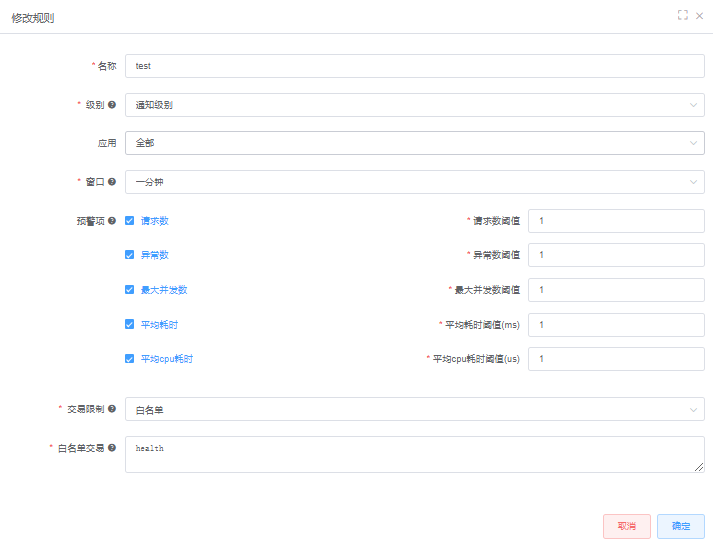The image size is (713, 548).
Task: Uncheck the 最大并发数 checkbox
Action: (x=130, y=290)
